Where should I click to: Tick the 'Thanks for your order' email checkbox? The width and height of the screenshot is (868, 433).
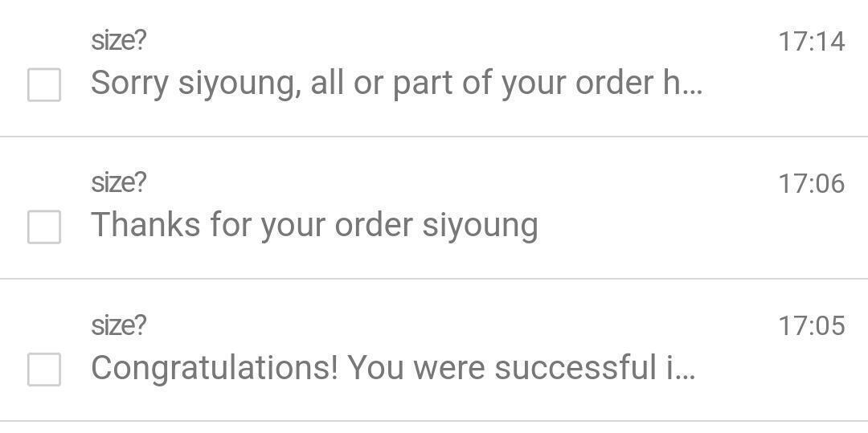point(44,227)
